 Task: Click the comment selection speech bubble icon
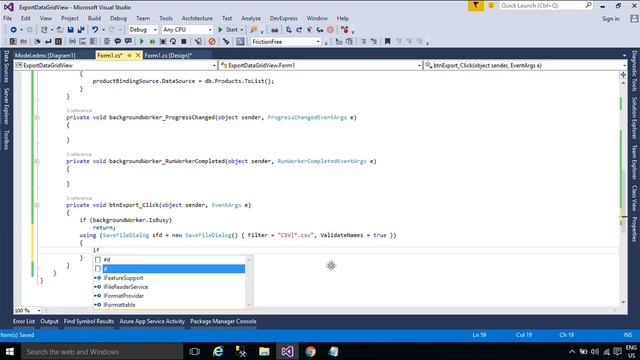click(x=118, y=42)
